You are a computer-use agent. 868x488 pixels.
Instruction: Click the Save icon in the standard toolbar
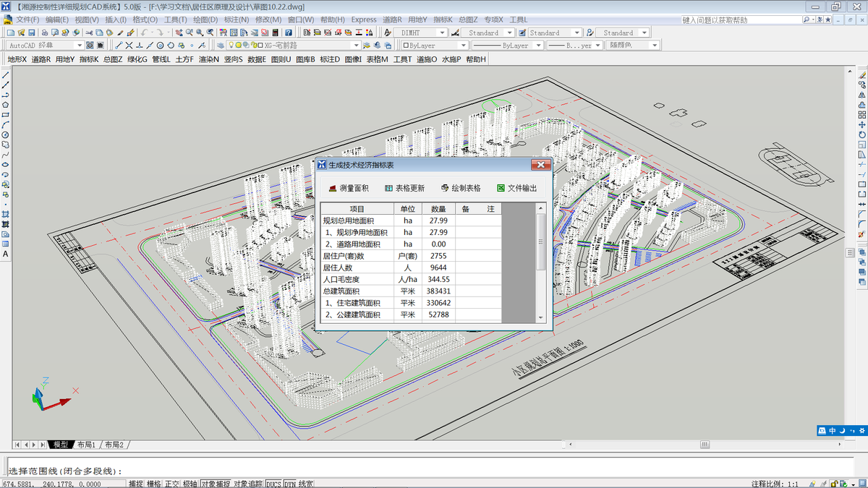click(32, 33)
